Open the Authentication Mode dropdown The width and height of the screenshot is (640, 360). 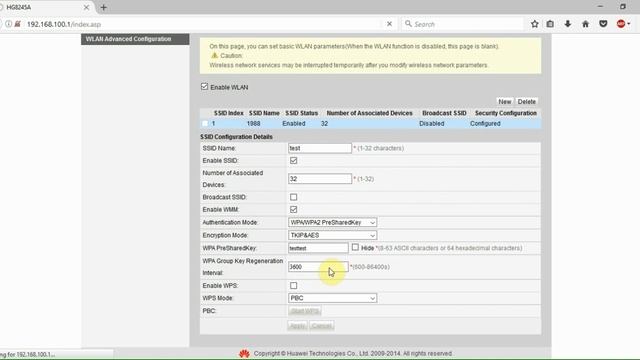332,222
